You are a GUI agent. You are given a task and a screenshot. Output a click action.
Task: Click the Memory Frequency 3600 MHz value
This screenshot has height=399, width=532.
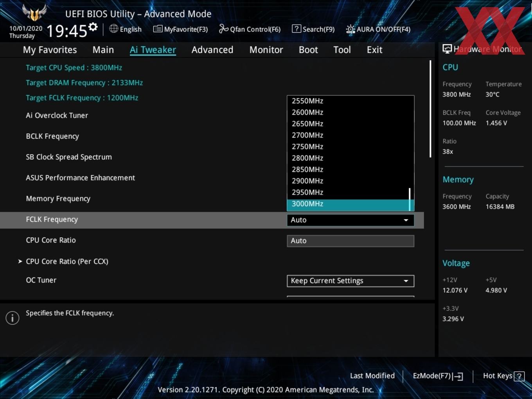click(x=457, y=207)
